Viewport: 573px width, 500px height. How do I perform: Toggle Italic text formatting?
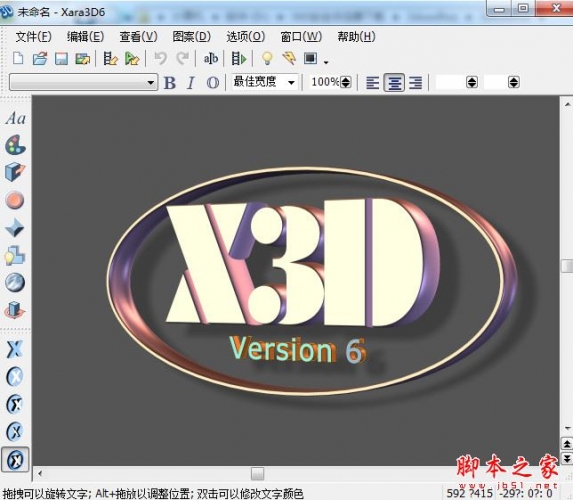pyautogui.click(x=190, y=83)
